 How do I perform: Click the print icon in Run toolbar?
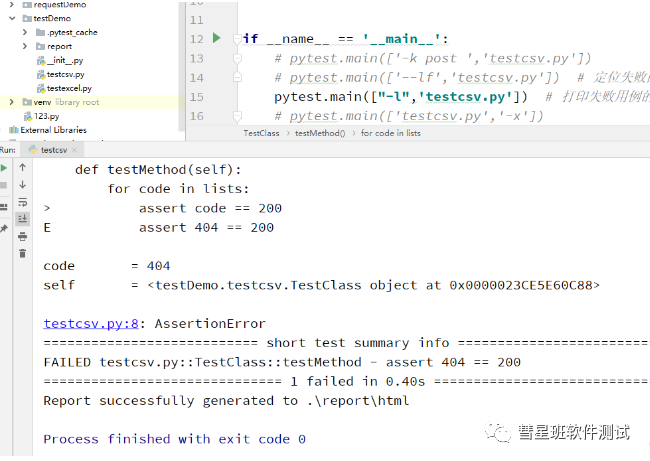click(22, 235)
